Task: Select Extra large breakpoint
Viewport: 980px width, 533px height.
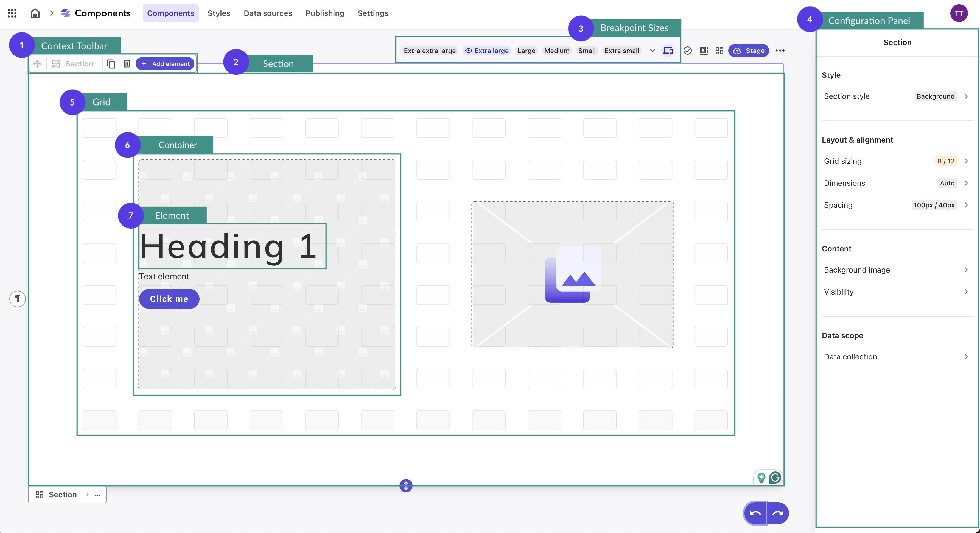Action: point(487,51)
